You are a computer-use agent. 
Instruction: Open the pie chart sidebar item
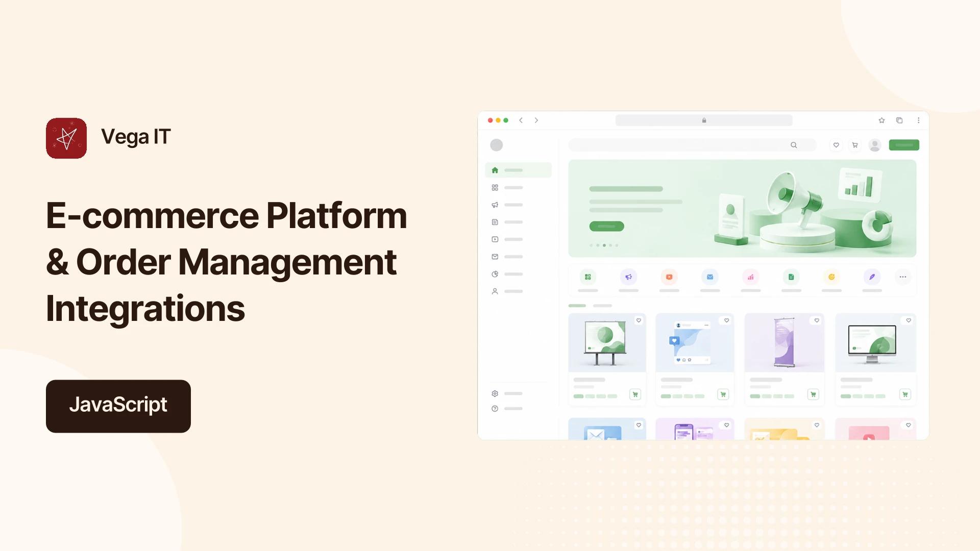click(507, 274)
